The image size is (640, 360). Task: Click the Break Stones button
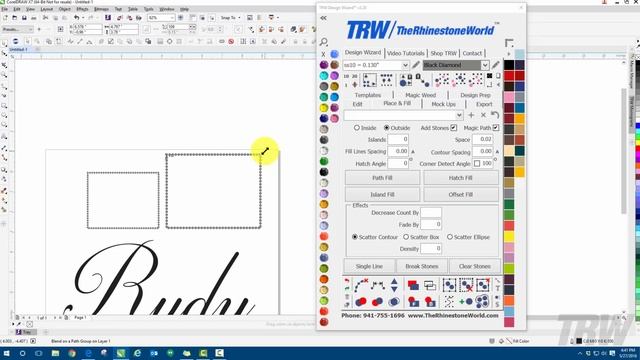click(422, 266)
